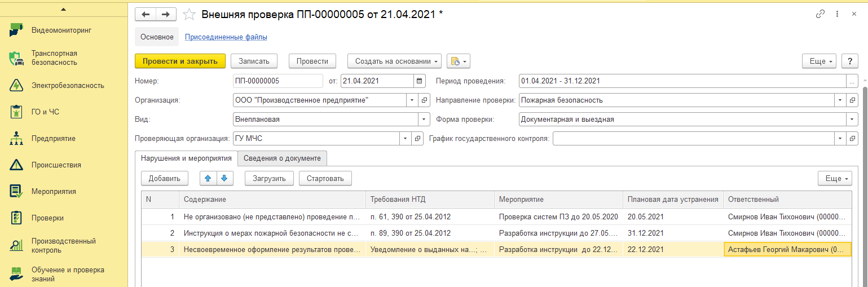This screenshot has height=287, width=868.
Task: Open График государственного контроля record icon
Action: pos(853,138)
